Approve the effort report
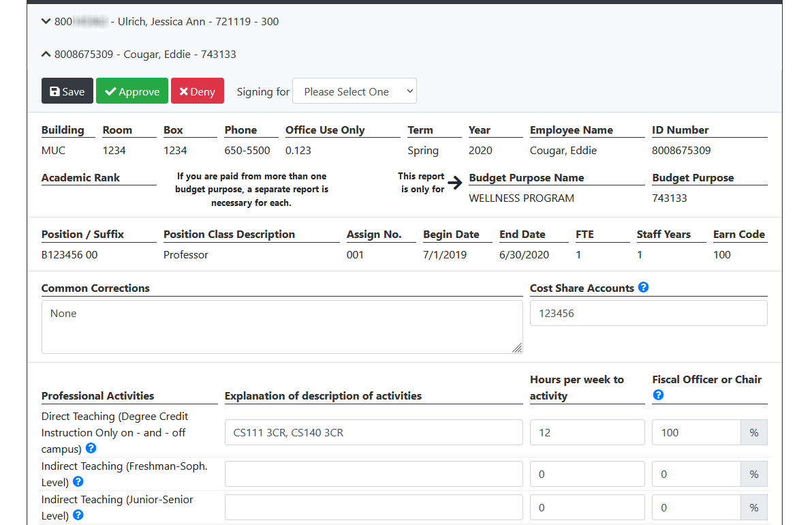Image resolution: width=812 pixels, height=525 pixels. tap(132, 91)
